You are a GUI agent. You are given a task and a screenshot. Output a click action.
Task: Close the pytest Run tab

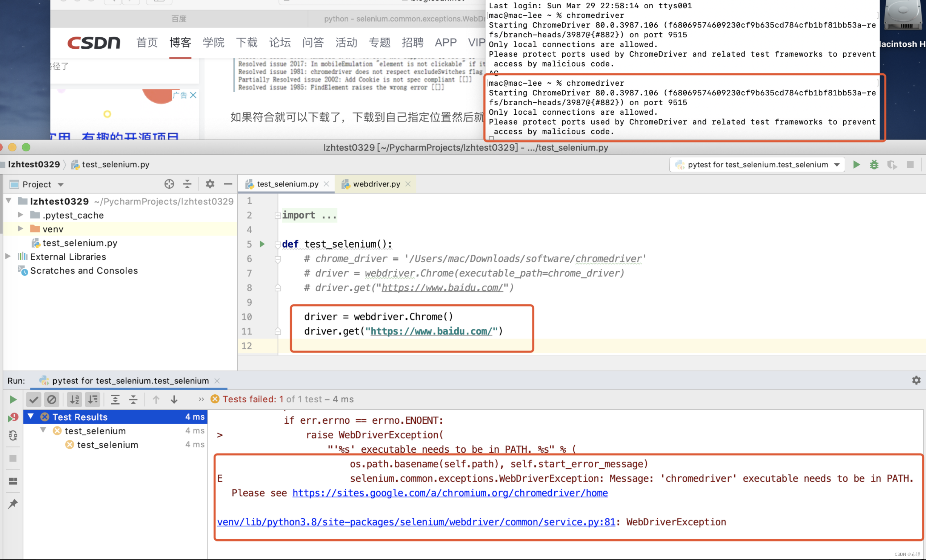(217, 381)
